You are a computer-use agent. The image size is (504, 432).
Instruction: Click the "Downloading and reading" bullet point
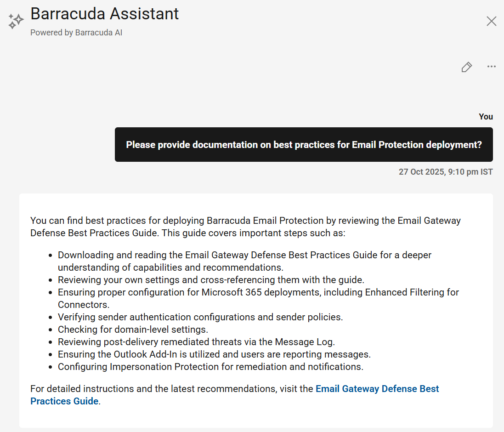[x=244, y=261]
